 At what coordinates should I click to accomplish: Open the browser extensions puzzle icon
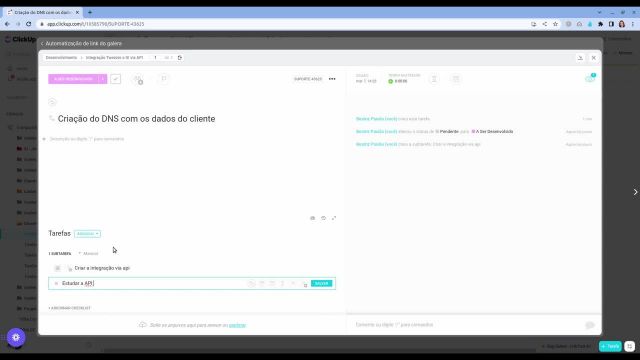click(x=601, y=24)
